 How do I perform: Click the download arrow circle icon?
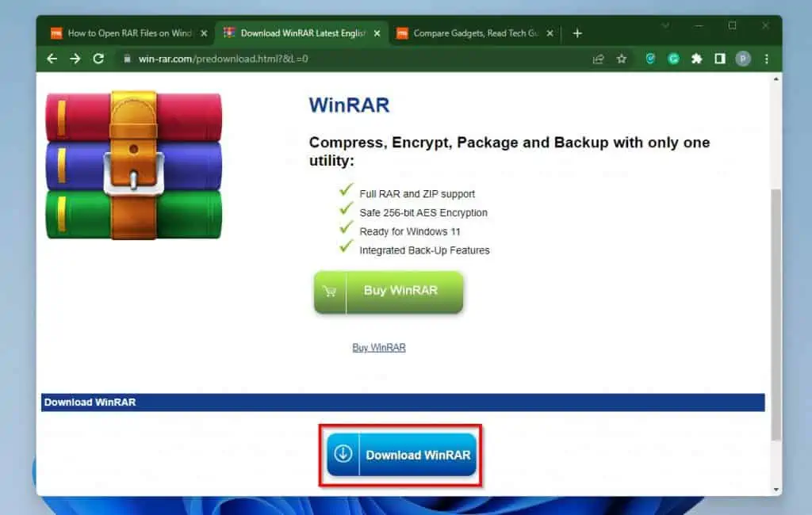pos(343,453)
